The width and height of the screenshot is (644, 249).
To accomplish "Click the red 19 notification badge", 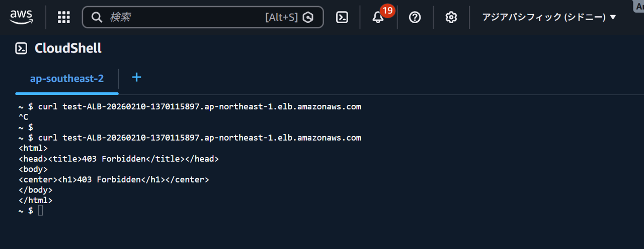I will 387,10.
